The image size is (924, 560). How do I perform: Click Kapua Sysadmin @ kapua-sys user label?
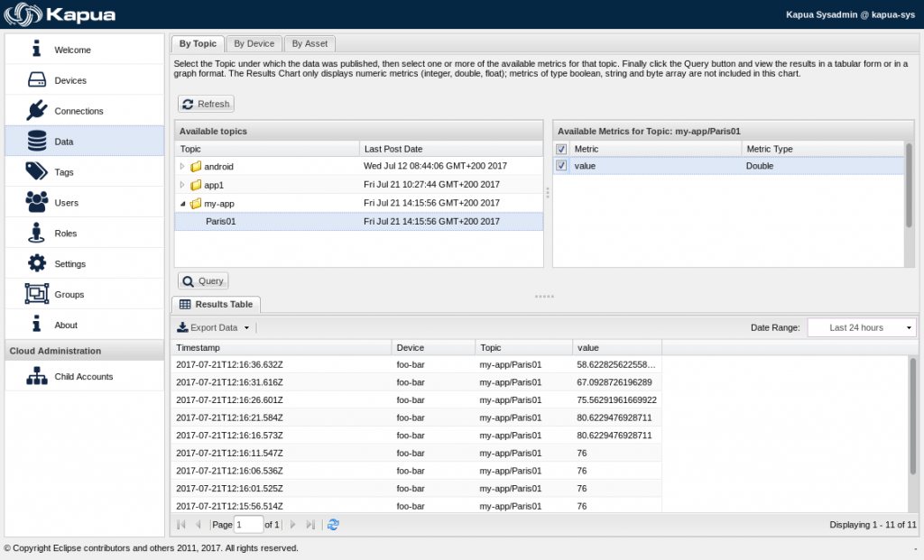click(x=850, y=14)
